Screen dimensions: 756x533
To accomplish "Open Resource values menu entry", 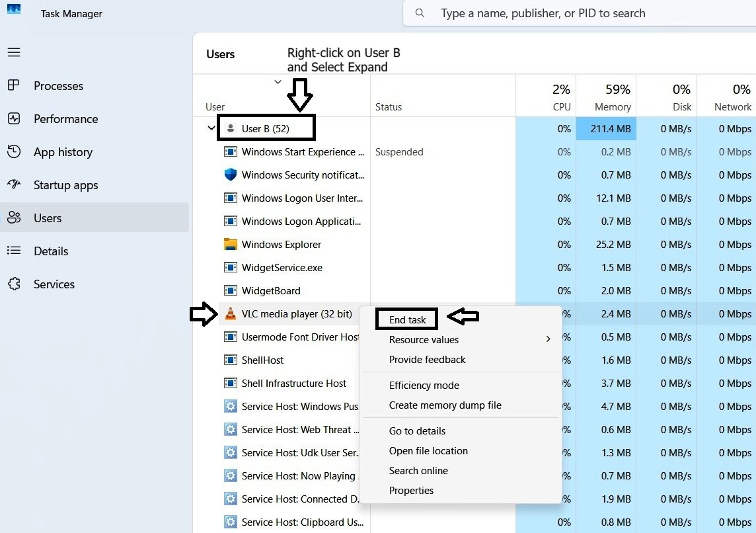I will [x=424, y=340].
